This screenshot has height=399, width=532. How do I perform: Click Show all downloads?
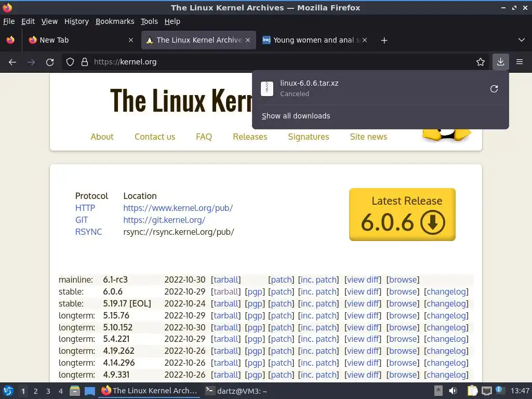(x=296, y=116)
